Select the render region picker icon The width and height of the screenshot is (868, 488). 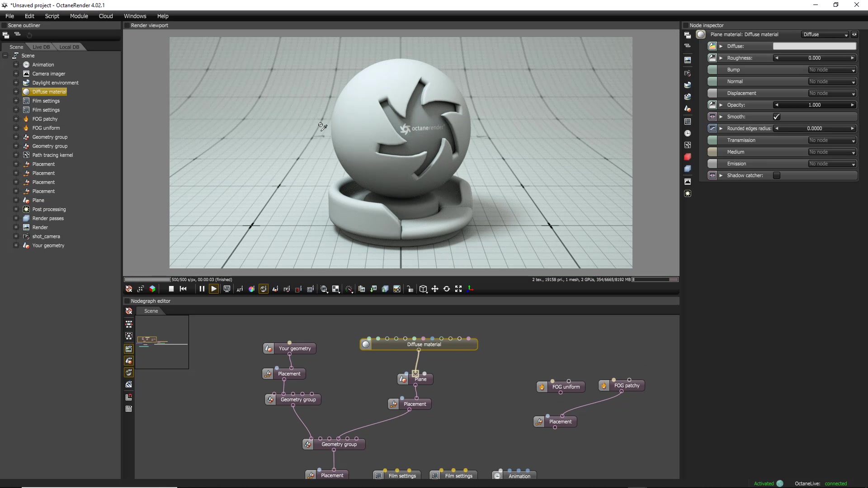(298, 289)
